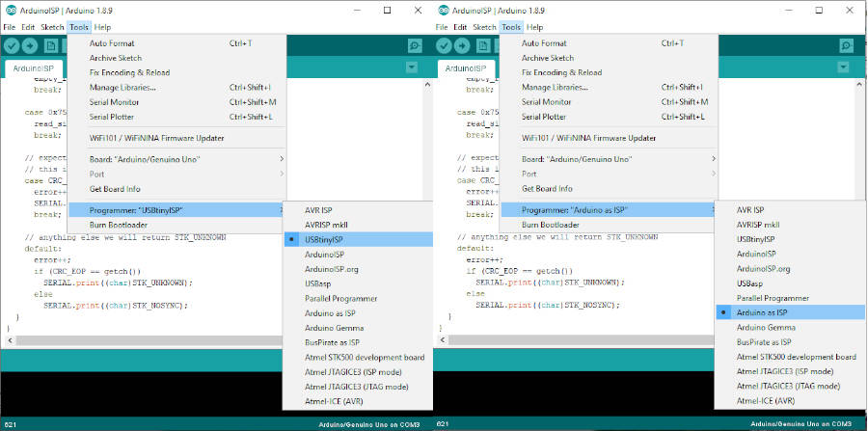Choose Atmel-ICE (AVR) in right window
Screen dimensions: 868x431
pos(766,401)
